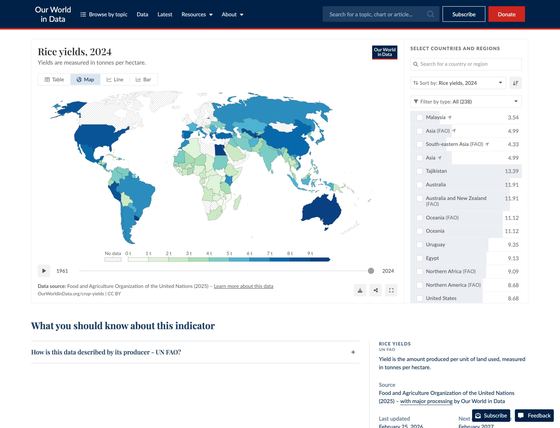Open the Data page in the navigation
The height and width of the screenshot is (428, 560).
pyautogui.click(x=142, y=14)
